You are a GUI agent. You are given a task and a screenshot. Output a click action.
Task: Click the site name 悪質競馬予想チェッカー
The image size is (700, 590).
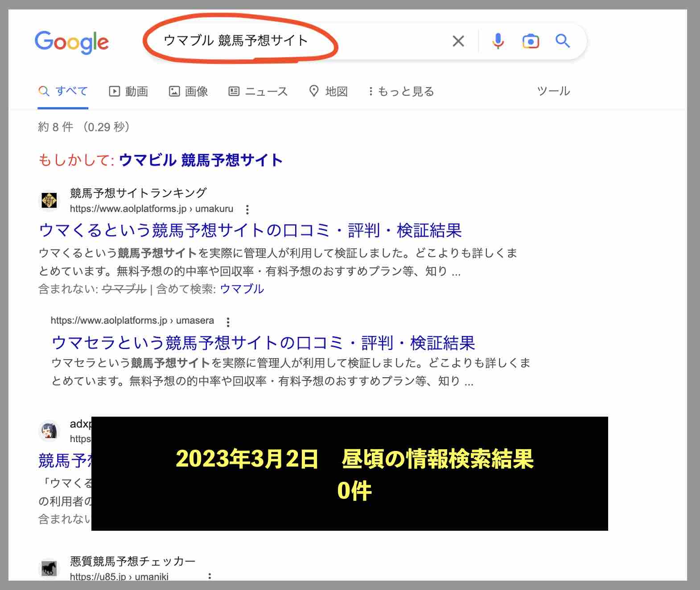(132, 561)
